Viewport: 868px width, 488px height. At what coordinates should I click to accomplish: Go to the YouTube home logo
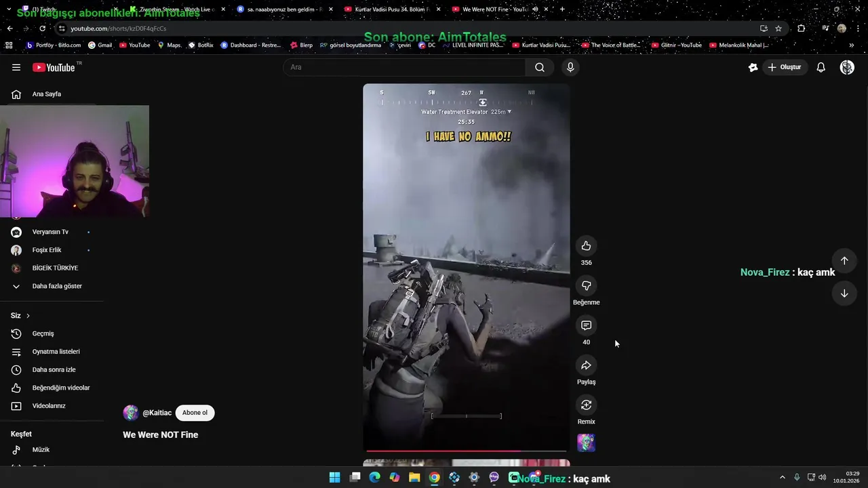[x=54, y=67]
